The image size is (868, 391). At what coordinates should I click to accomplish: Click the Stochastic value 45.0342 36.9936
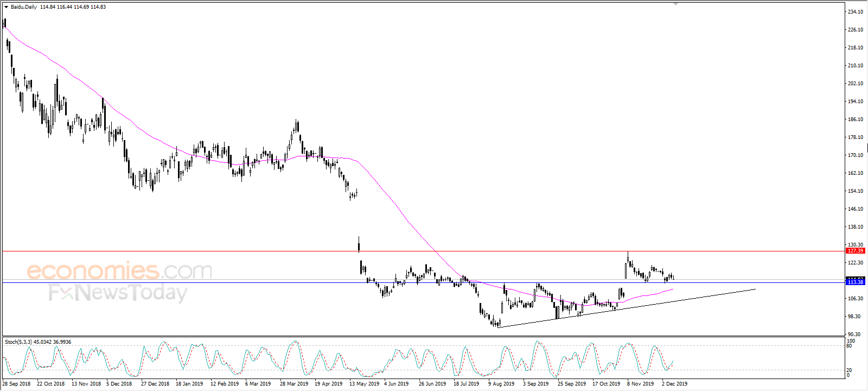click(52, 342)
